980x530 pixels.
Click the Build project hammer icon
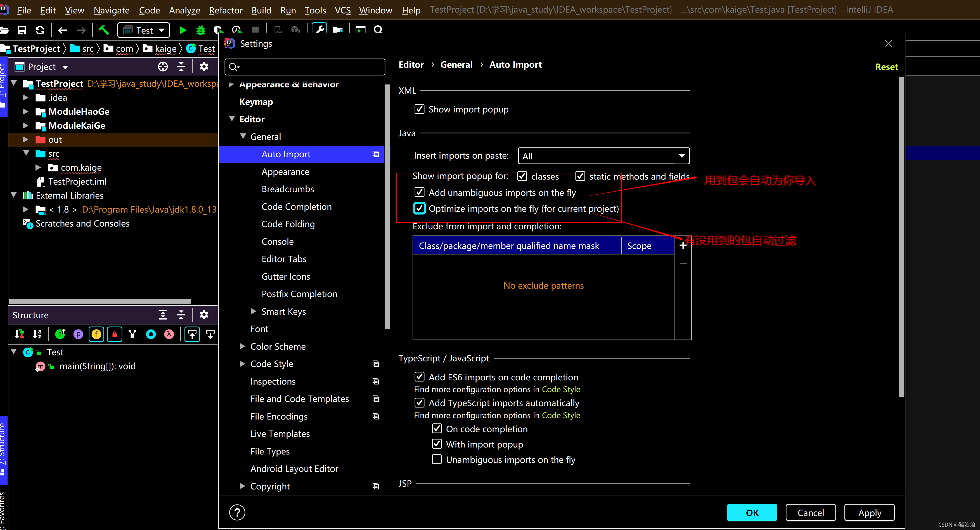[x=103, y=30]
